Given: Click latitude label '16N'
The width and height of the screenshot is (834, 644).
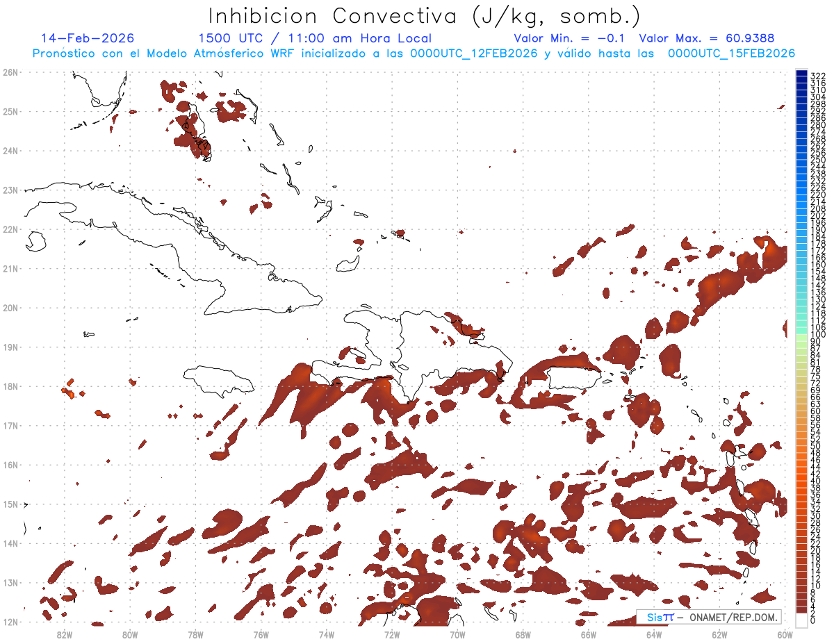Looking at the screenshot, I should 10,465.
